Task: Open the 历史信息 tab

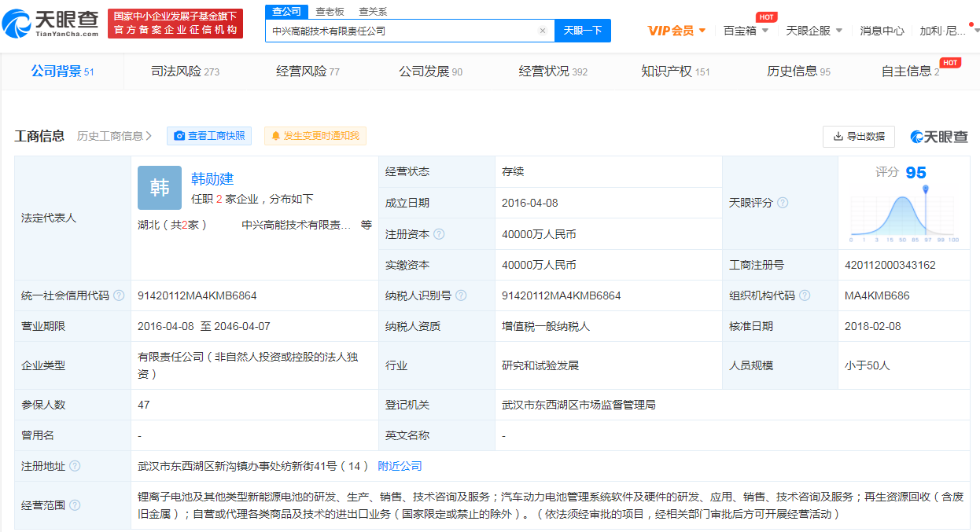Action: click(798, 72)
